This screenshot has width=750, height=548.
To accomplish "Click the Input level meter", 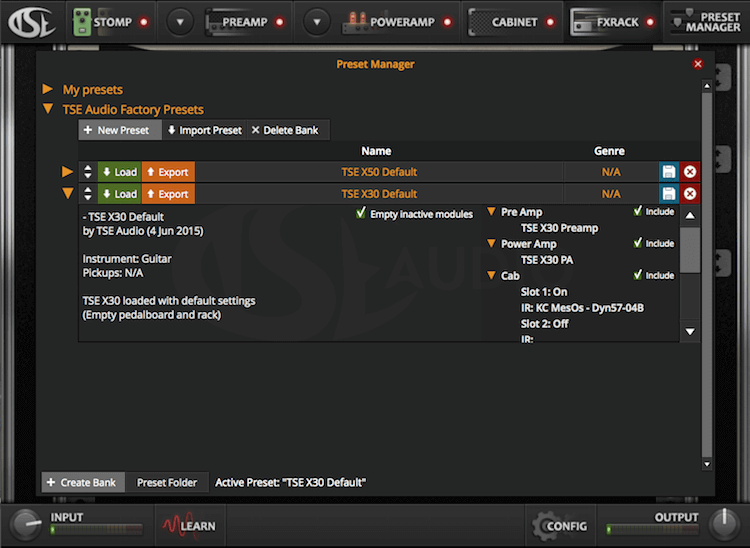I will click(97, 529).
